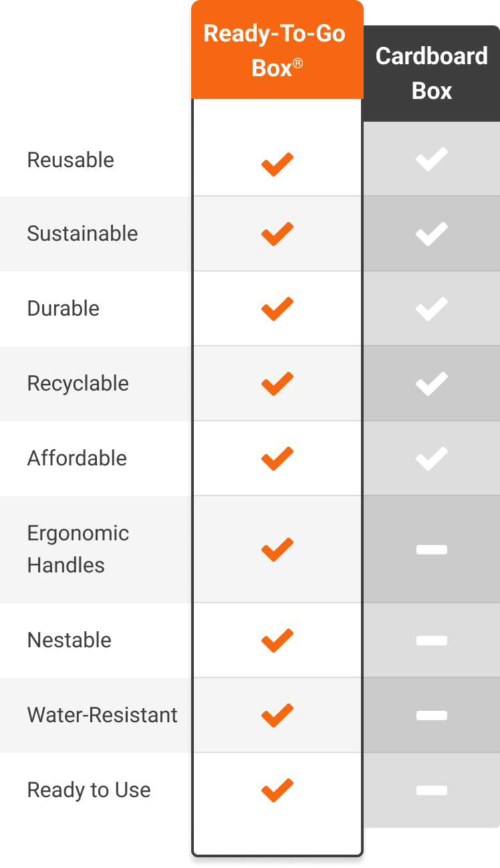Click the orange checkmark for Water-Resistant
This screenshot has width=500, height=868.
pyautogui.click(x=277, y=716)
